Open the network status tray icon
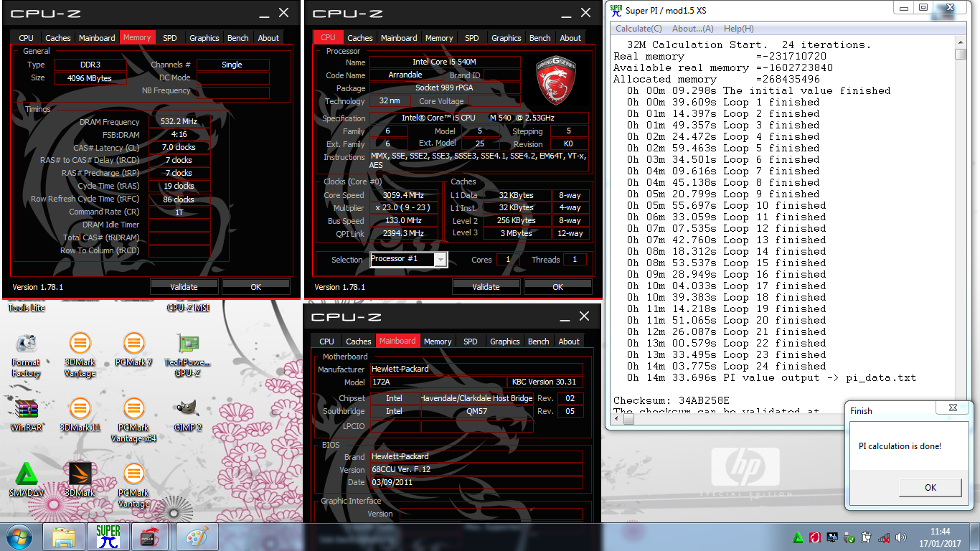 coord(884,537)
